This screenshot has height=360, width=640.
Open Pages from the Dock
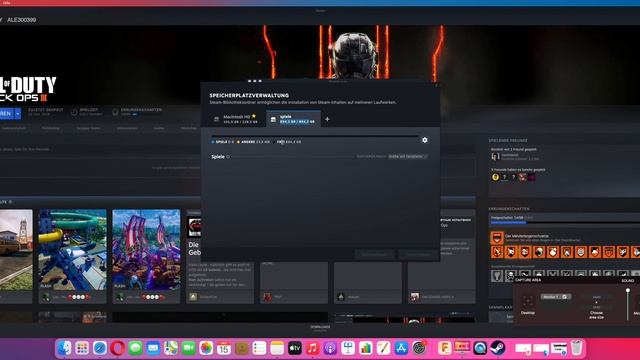[384, 348]
